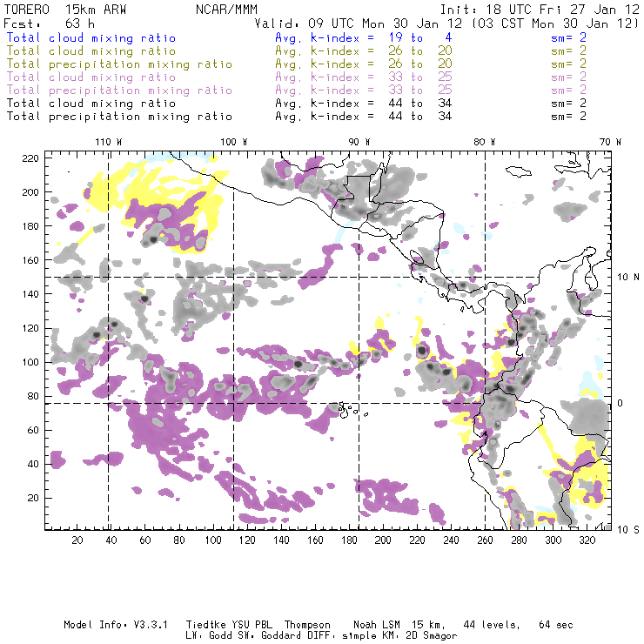Click the '44 levels,' model text
This screenshot has width=644, height=644.
click(492, 625)
